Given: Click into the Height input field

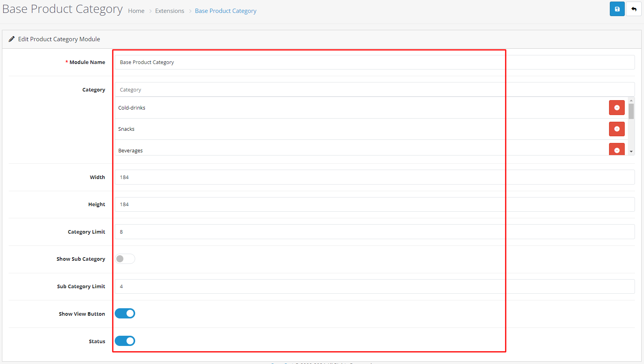Looking at the screenshot, I should 374,204.
